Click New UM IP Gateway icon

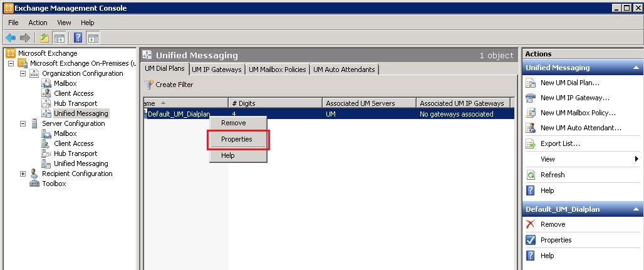531,98
